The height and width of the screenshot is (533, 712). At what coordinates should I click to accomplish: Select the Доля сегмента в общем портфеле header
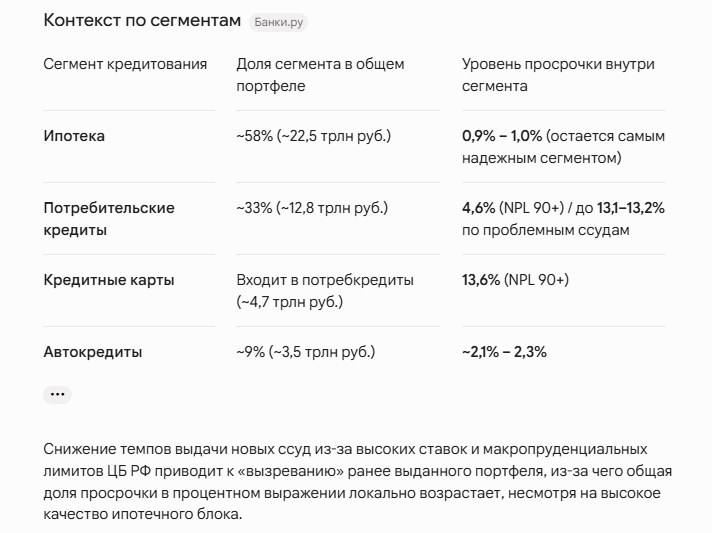point(320,75)
